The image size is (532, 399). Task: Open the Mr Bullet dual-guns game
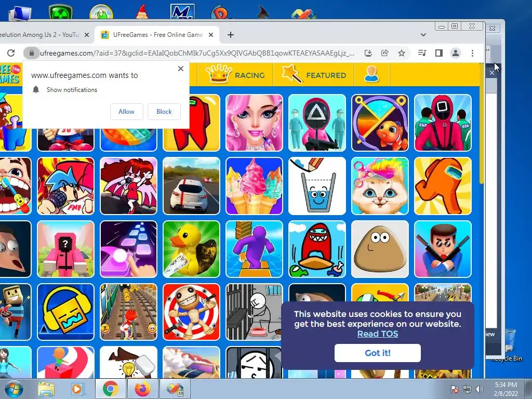pyautogui.click(x=443, y=249)
